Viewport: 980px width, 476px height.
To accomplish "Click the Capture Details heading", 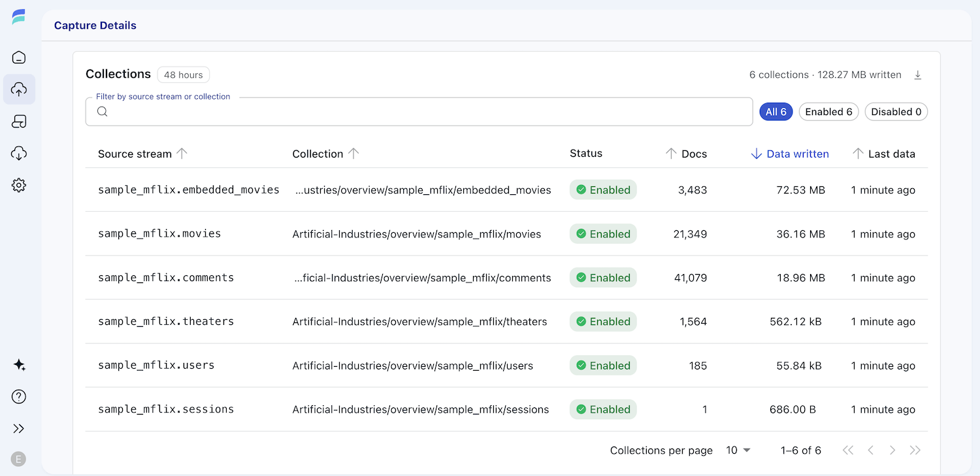I will (x=95, y=25).
